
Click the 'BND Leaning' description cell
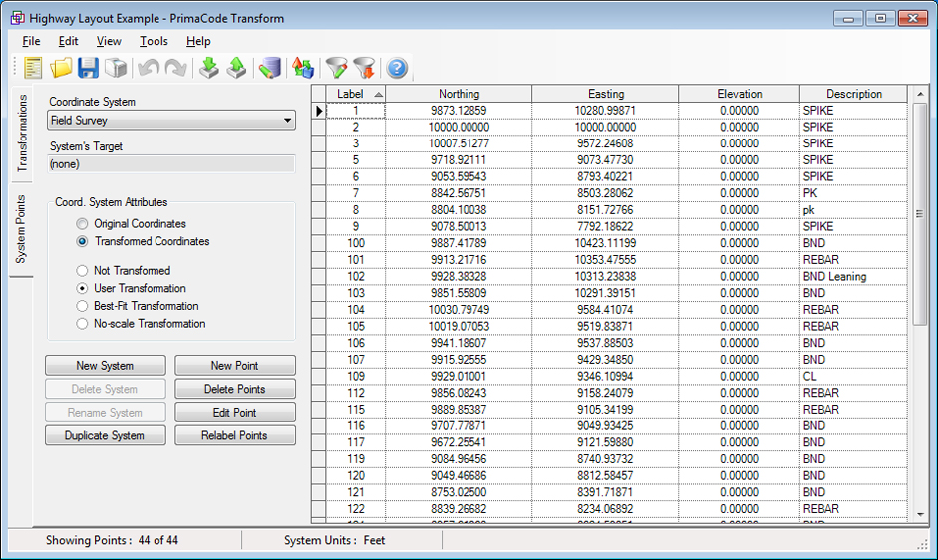pyautogui.click(x=853, y=276)
